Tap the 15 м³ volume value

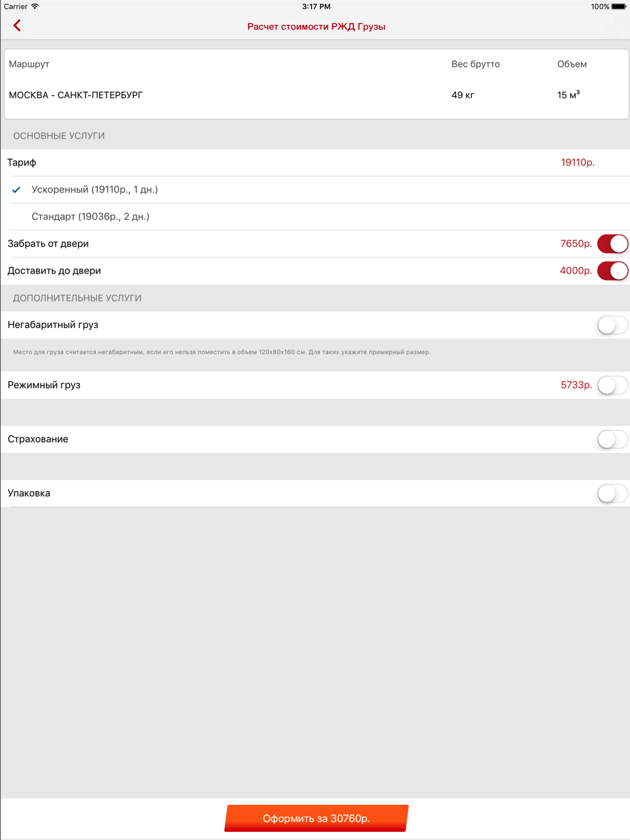click(x=568, y=95)
